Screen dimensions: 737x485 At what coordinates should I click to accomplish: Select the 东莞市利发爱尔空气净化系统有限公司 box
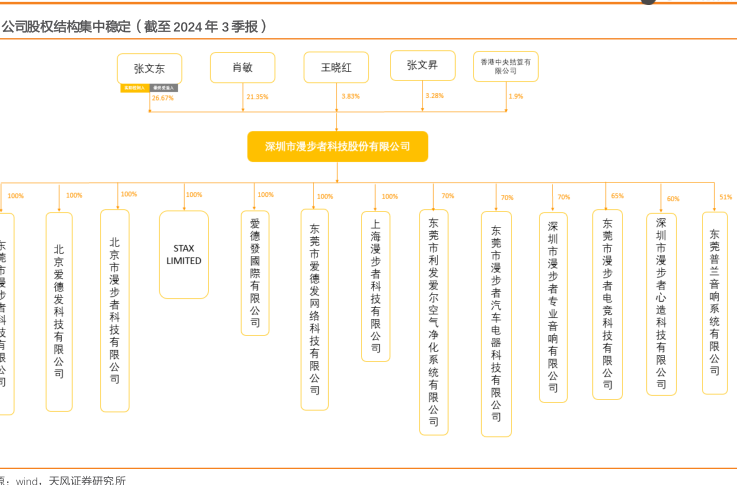pyautogui.click(x=433, y=322)
